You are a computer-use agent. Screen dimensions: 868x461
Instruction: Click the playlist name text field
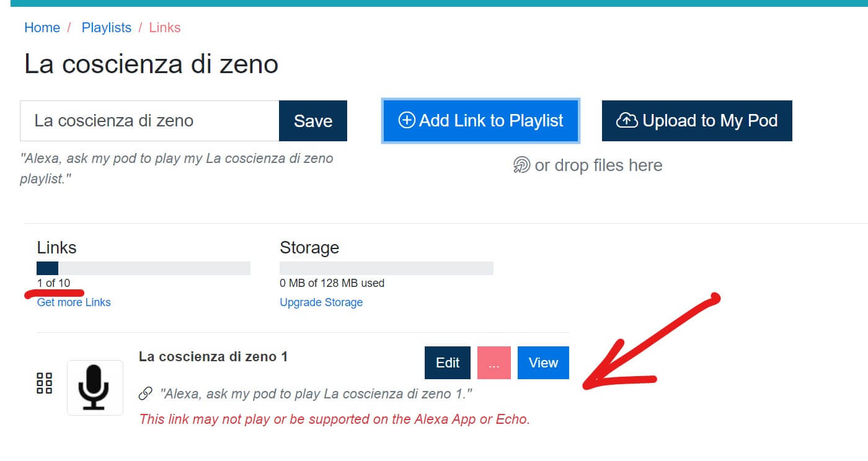[x=149, y=121]
